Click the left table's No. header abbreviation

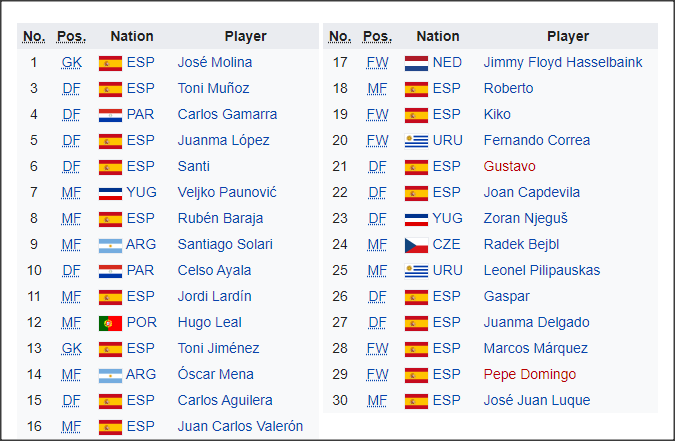coord(34,36)
